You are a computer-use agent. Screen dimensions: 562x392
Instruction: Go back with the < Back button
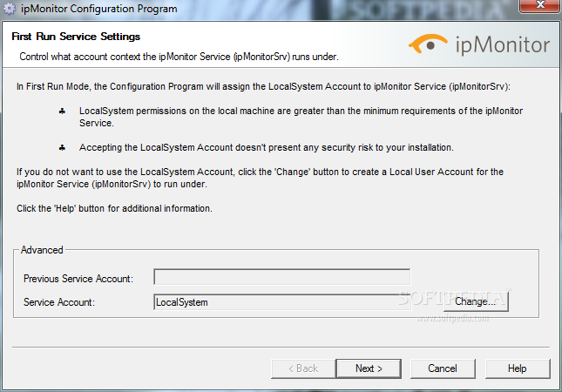(303, 368)
